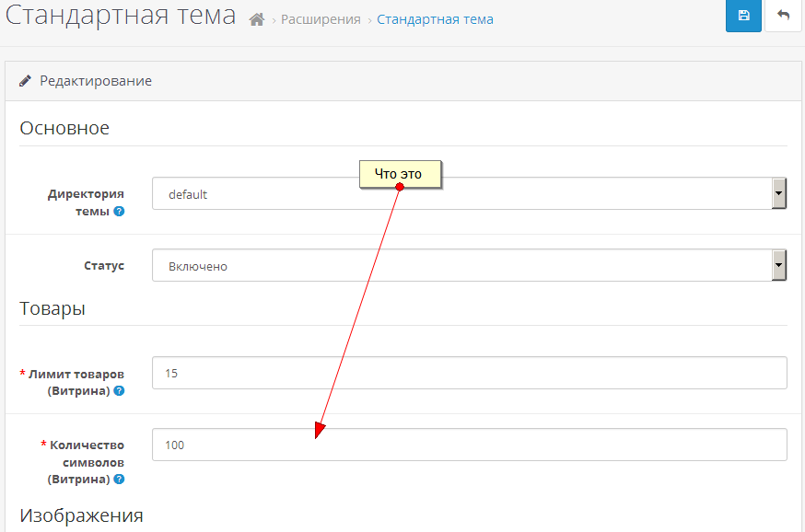The height and width of the screenshot is (532, 805).
Task: Click the Статус field label
Action: (x=104, y=266)
